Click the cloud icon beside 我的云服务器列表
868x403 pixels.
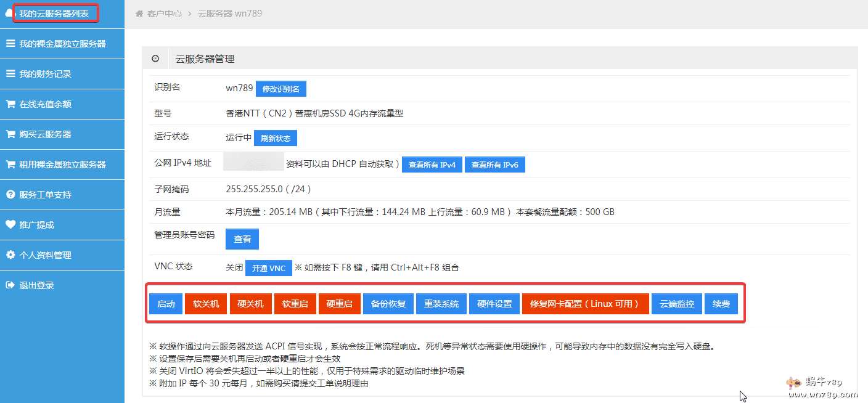(x=9, y=14)
